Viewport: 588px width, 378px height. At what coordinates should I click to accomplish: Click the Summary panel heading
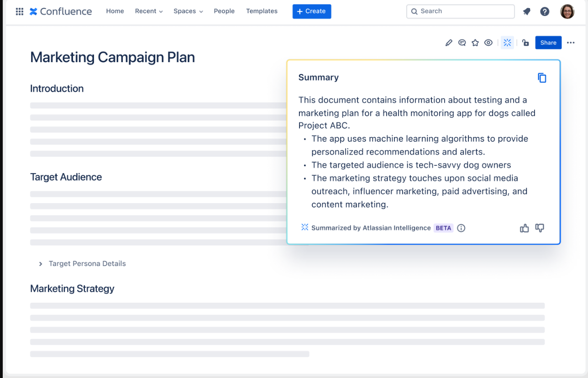(x=319, y=78)
